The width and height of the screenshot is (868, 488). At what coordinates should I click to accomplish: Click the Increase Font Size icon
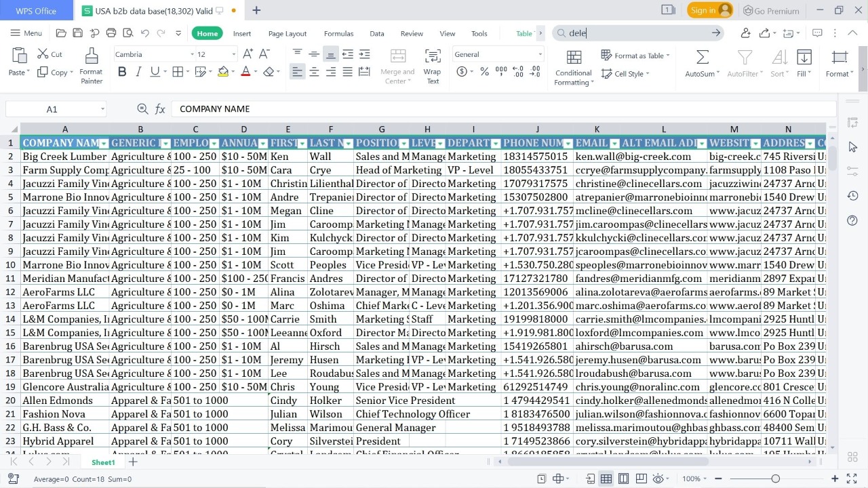pyautogui.click(x=248, y=54)
